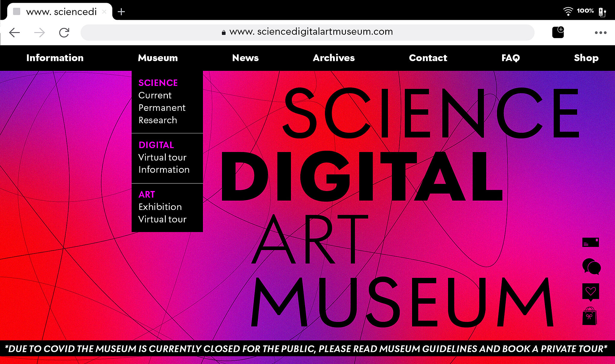Go back using the browser back arrow
Screen dimensions: 615x364
(14, 32)
